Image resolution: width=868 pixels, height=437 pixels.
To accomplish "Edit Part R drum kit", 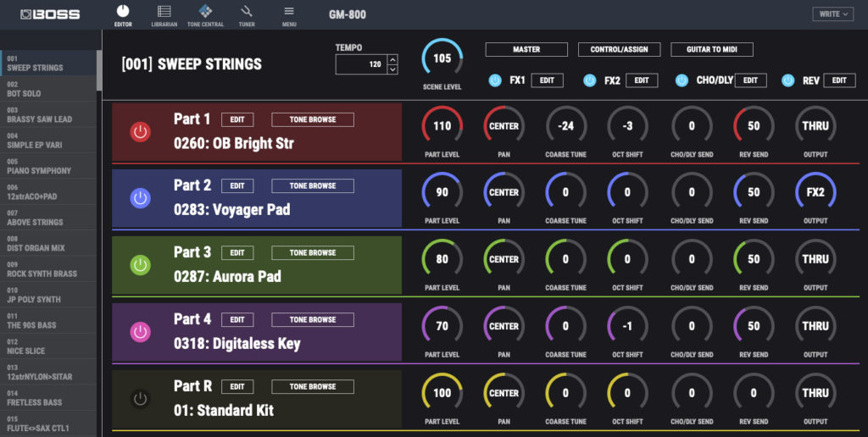I will [237, 387].
